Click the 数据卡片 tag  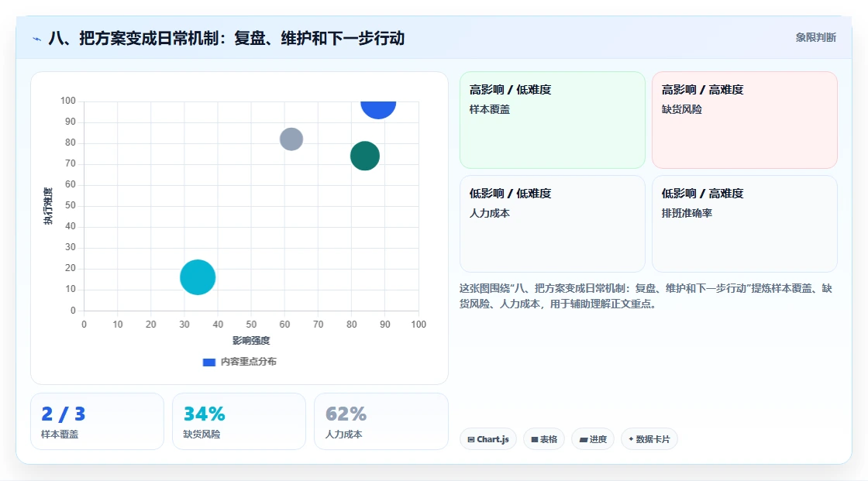(649, 439)
